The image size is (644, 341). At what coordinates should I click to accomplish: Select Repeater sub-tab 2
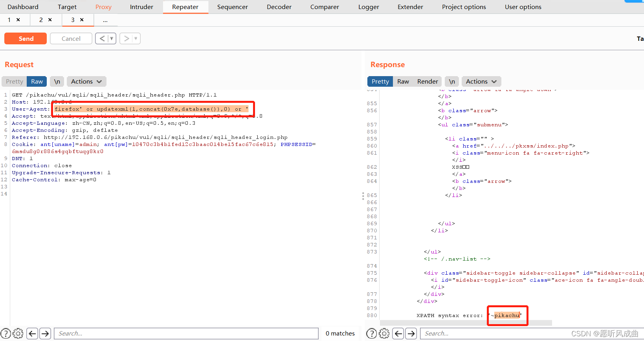[41, 20]
